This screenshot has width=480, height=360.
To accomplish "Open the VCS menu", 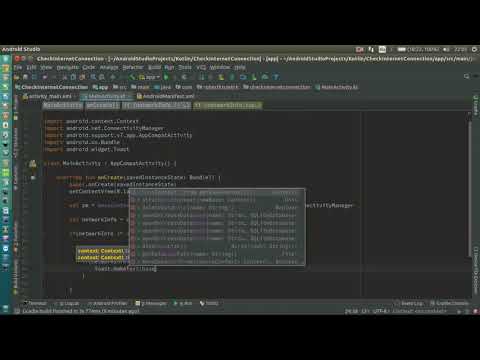I will (201, 68).
